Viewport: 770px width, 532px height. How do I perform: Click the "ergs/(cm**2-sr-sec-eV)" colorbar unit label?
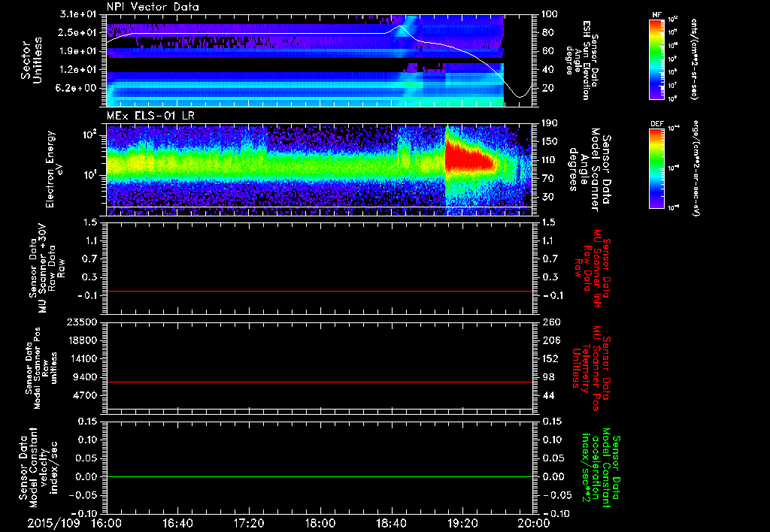(696, 168)
